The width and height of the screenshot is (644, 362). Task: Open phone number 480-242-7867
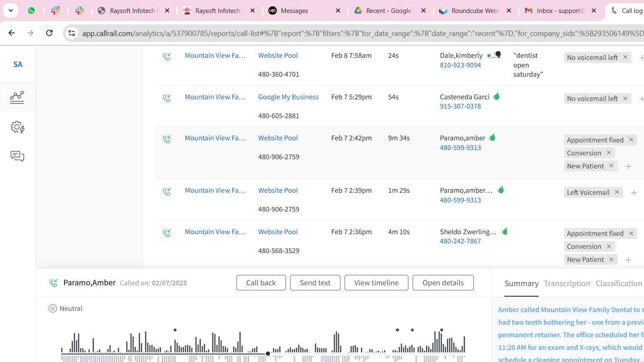(x=460, y=241)
